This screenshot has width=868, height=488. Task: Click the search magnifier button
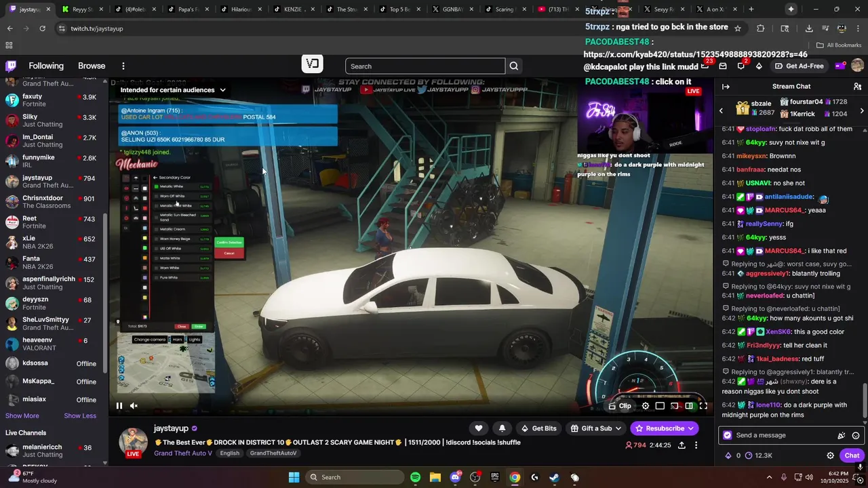[514, 66]
